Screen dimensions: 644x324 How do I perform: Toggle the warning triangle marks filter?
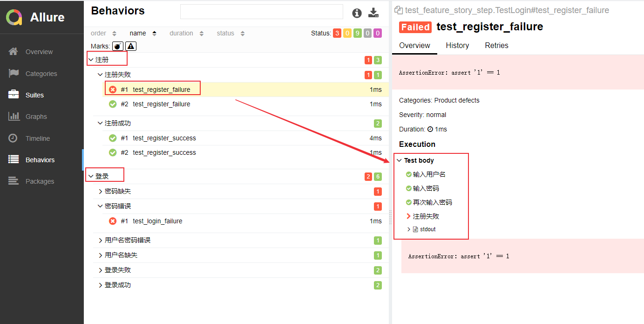(x=131, y=46)
